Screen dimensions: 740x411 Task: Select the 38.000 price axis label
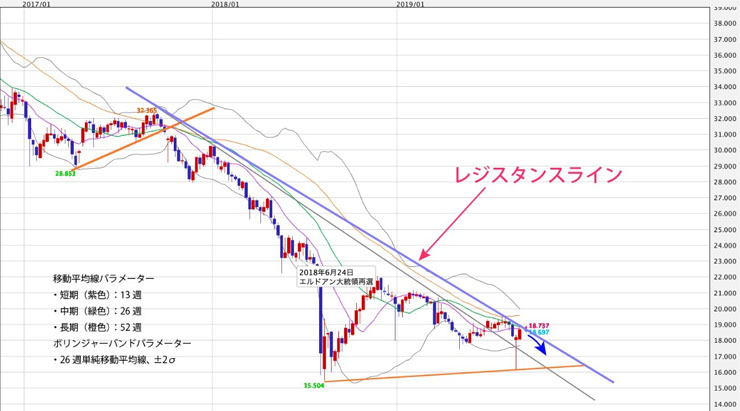point(726,23)
